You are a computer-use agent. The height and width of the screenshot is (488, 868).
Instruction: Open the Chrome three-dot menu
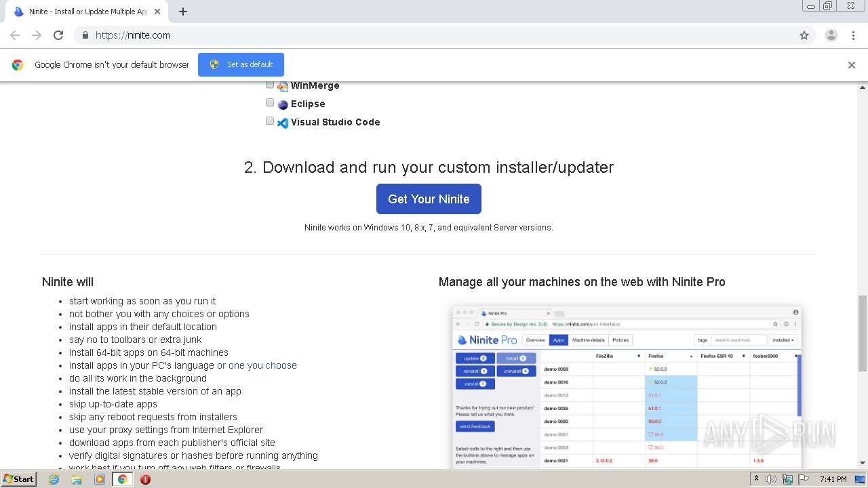(853, 35)
